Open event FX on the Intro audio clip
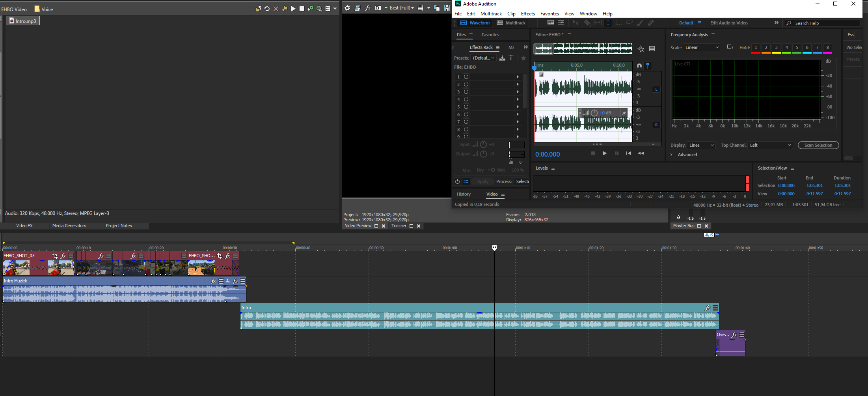Viewport: 868px width, 396px height. [708, 308]
